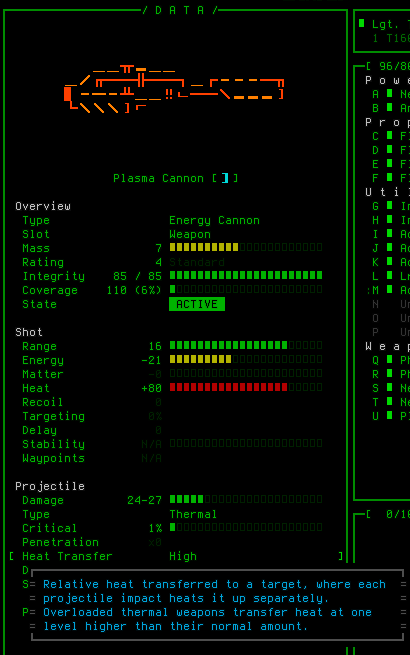Click status square for weapon slot U
The image size is (410, 655).
[x=390, y=415]
